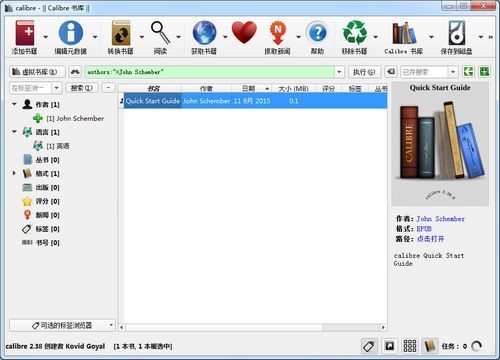Image resolution: width=500 pixels, height=360 pixels.
Task: Click the Virtual library button
Action: pyautogui.click(x=37, y=72)
